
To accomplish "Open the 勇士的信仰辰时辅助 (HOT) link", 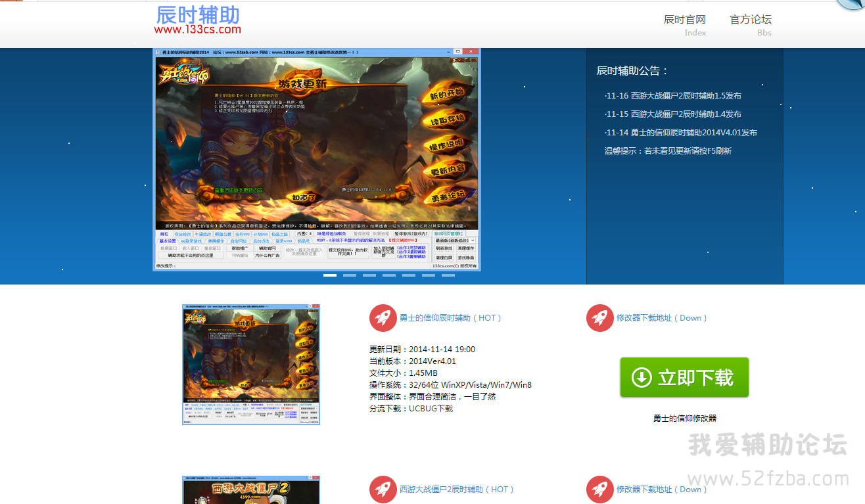I will [x=451, y=318].
